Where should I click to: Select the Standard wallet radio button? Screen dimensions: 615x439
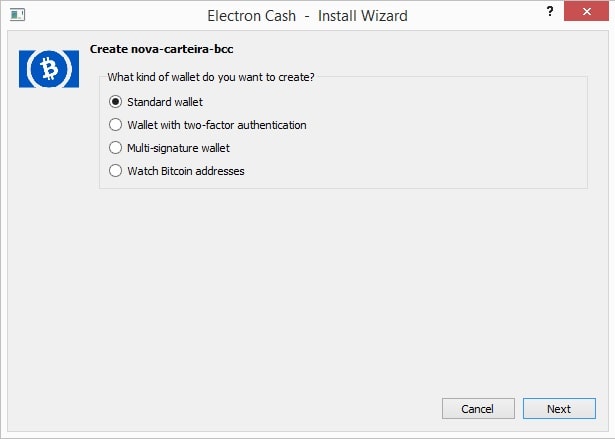(116, 102)
